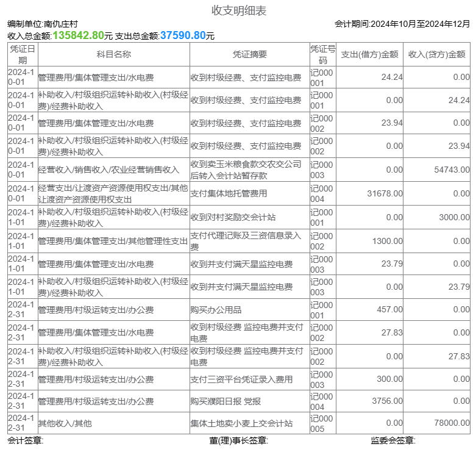This screenshot has height=452, width=476.
Task: Click the 购买濮阳日报 党报 summary cell
Action: pos(226,402)
